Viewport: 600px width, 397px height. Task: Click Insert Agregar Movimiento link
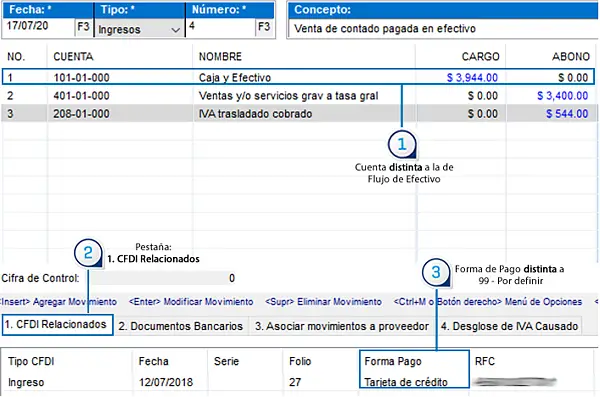click(58, 302)
